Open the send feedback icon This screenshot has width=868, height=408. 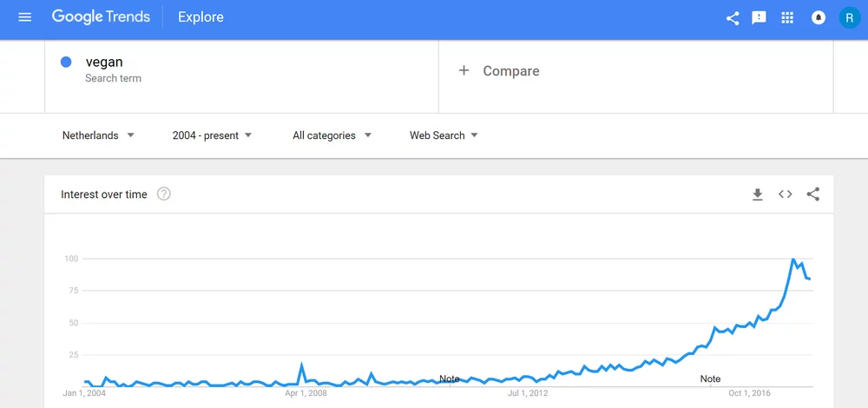tap(759, 17)
